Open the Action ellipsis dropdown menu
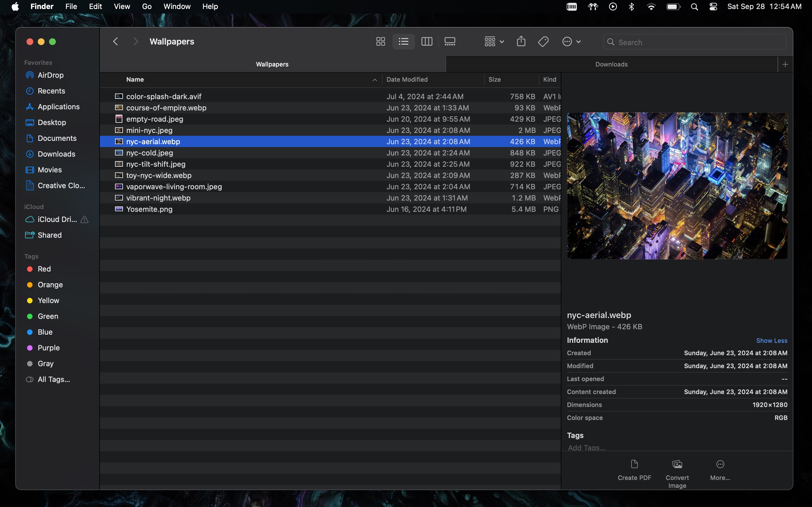This screenshot has height=507, width=812. coord(571,42)
